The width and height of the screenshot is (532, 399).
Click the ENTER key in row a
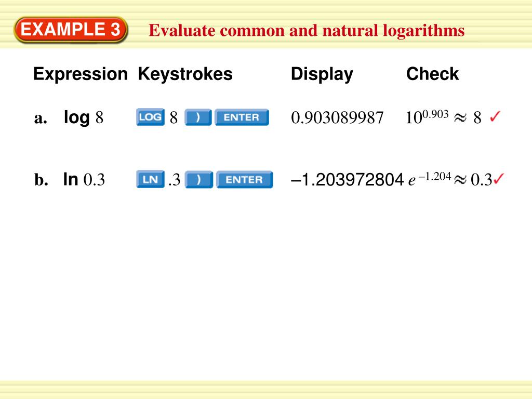click(242, 117)
